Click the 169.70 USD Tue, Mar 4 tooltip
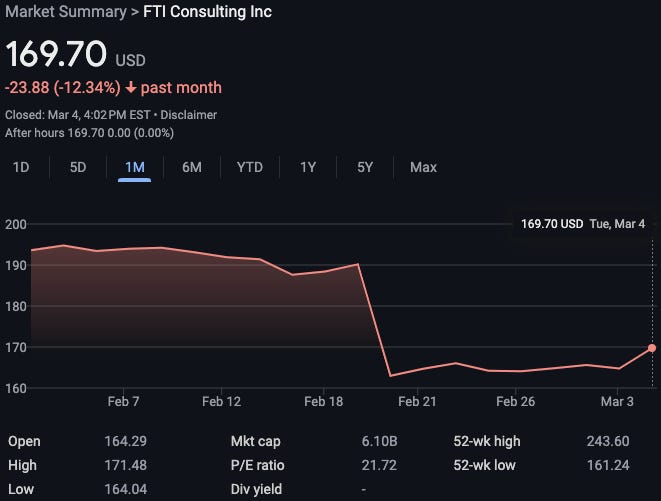 point(583,224)
